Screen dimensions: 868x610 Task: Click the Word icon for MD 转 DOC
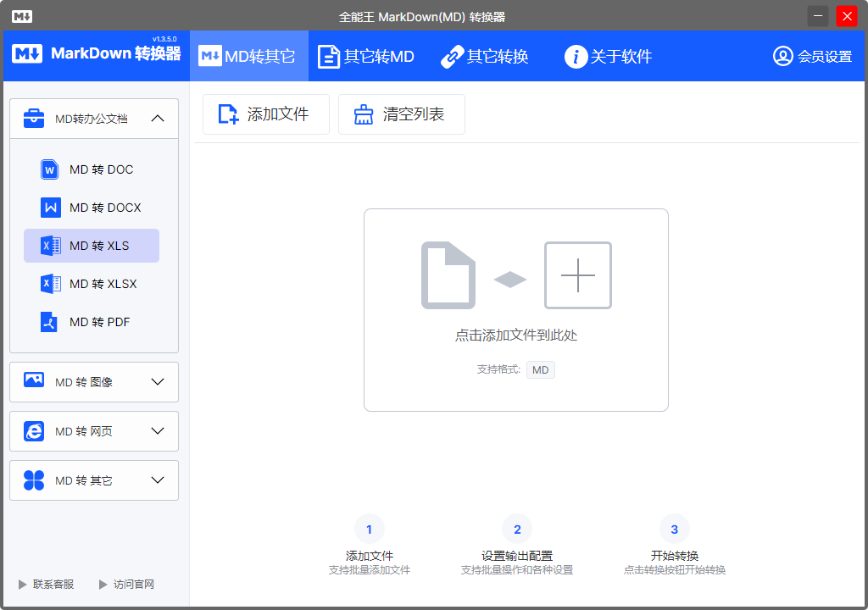(x=50, y=169)
